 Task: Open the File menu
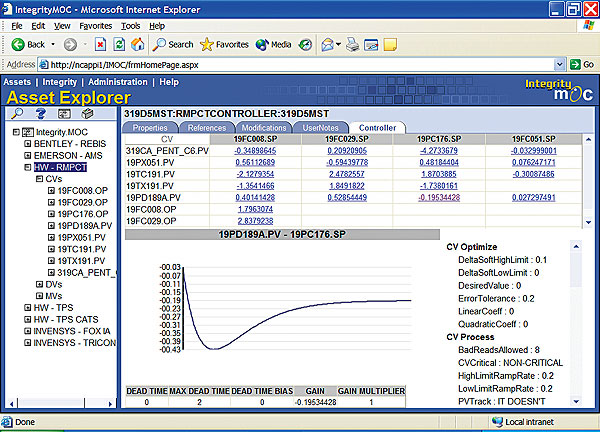[x=17, y=26]
